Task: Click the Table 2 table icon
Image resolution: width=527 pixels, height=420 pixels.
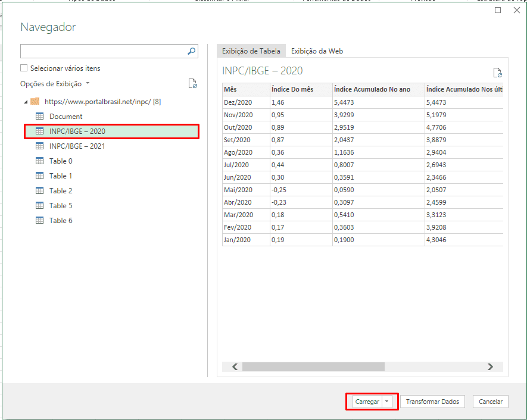Action: (x=40, y=190)
